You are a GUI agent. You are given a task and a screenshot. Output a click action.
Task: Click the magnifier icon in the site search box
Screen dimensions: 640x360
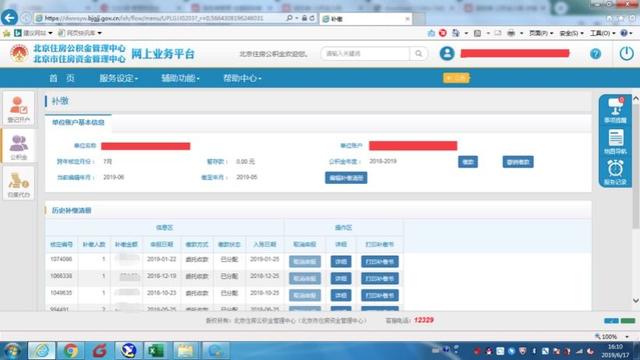[419, 53]
